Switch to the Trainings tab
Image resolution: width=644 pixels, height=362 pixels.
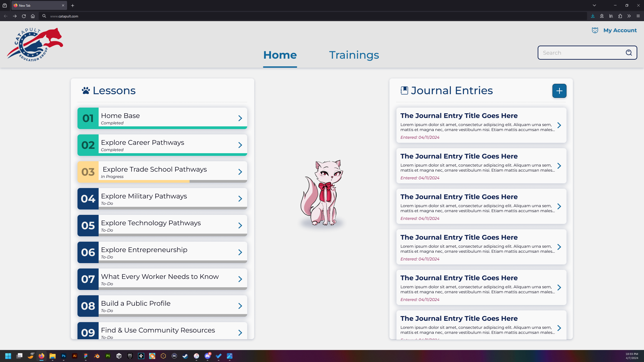(354, 55)
